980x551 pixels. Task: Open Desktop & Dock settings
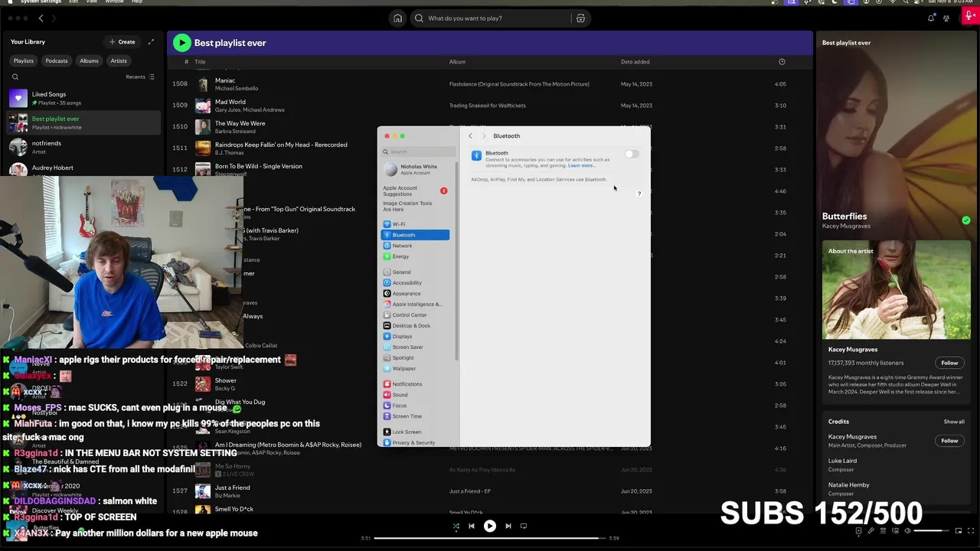pos(415,325)
